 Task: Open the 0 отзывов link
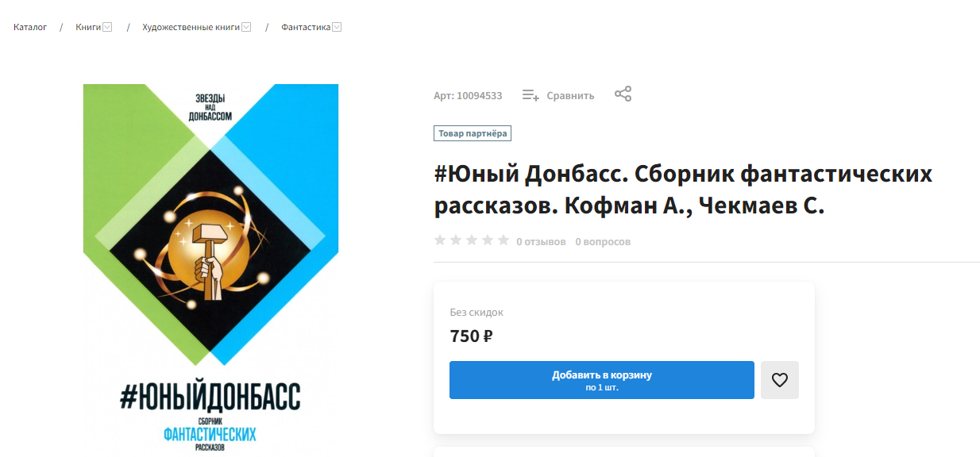[541, 241]
